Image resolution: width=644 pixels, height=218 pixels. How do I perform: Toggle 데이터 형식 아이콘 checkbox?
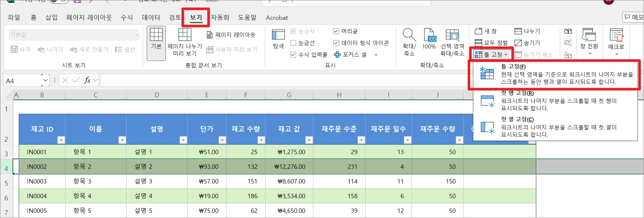pos(336,43)
